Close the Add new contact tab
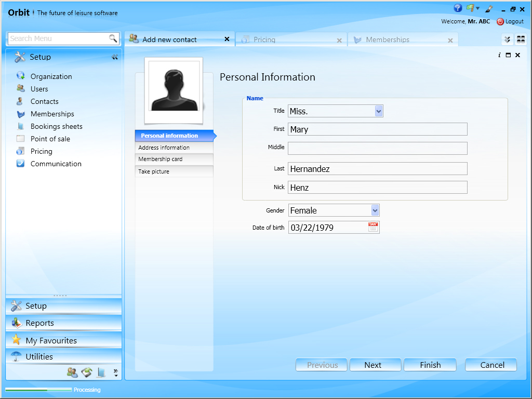This screenshot has height=399, width=532. click(227, 39)
